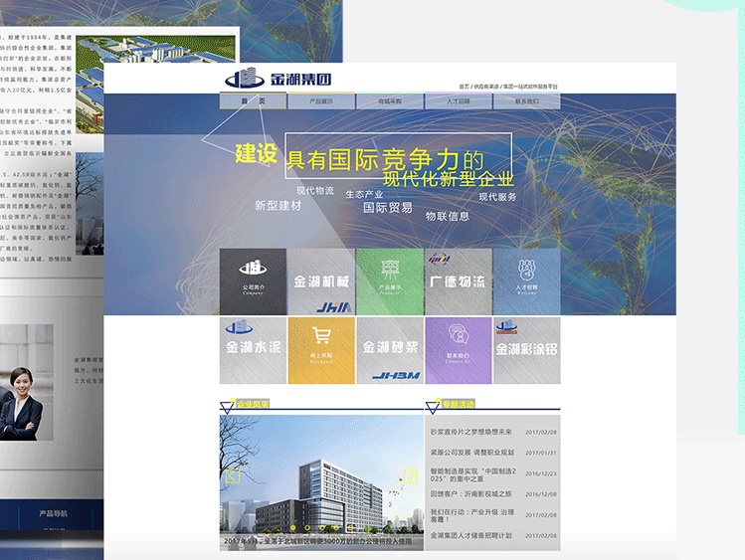Click the 金湖机械 JHM tile
The image size is (745, 560).
pyautogui.click(x=321, y=281)
